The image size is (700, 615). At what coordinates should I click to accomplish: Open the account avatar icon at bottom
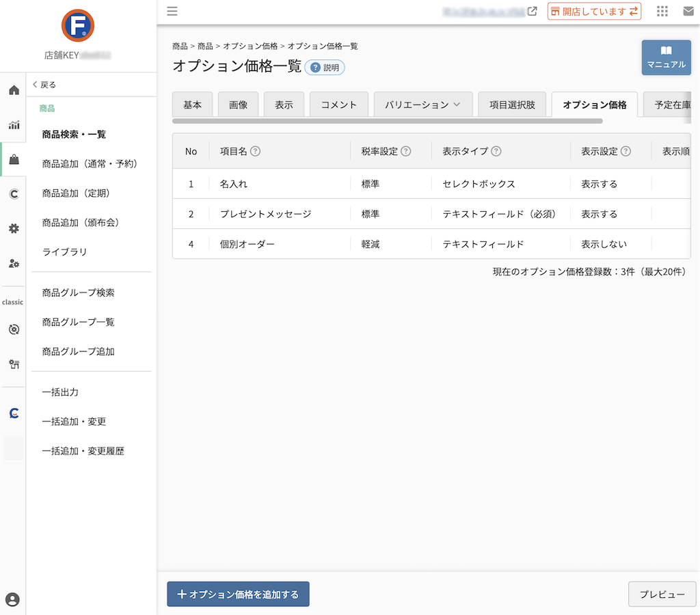coord(12,599)
